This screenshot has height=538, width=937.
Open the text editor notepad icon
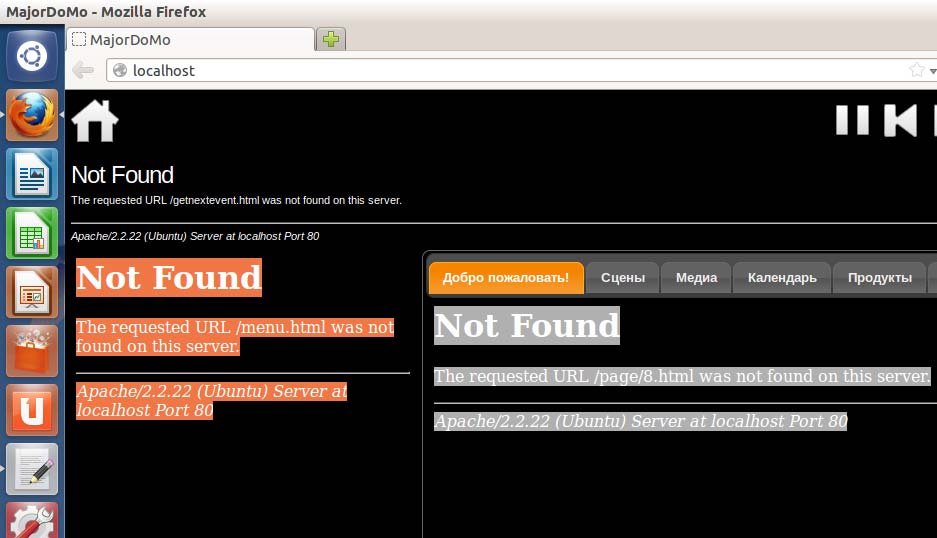32,469
